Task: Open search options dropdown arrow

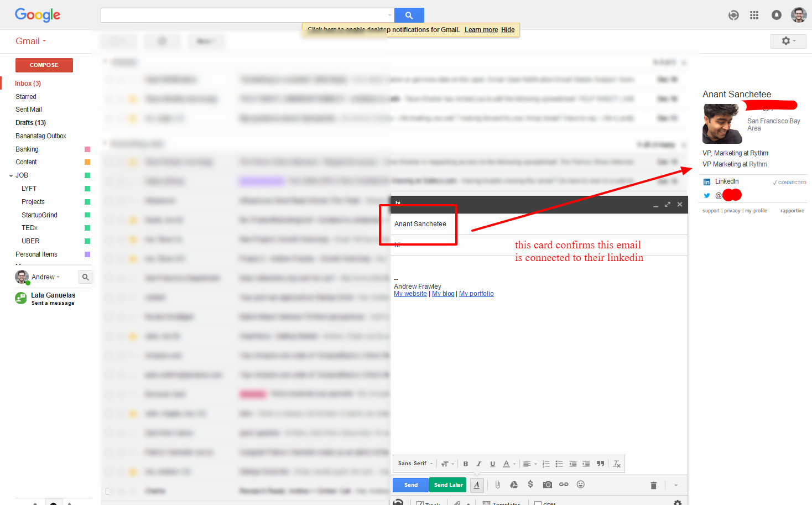Action: pyautogui.click(x=390, y=15)
